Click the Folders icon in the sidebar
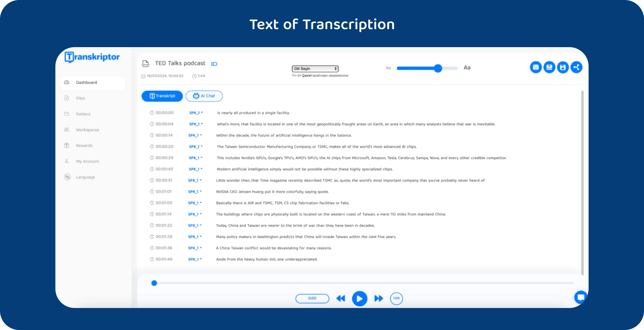 [x=67, y=114]
